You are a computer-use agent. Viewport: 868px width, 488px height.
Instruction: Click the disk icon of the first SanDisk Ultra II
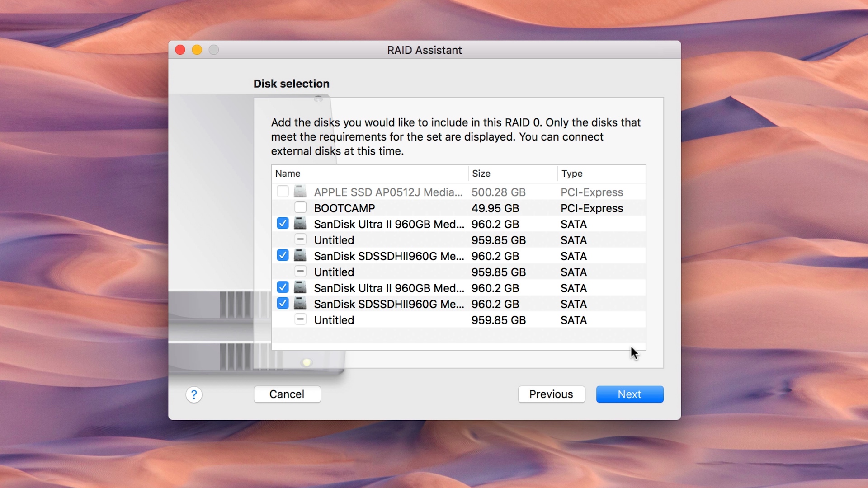tap(300, 224)
